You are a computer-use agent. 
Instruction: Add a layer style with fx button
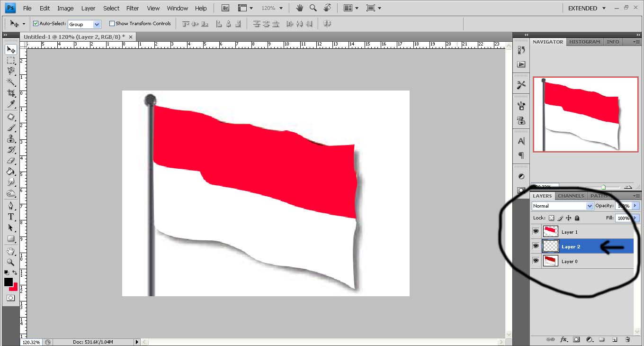click(x=563, y=339)
